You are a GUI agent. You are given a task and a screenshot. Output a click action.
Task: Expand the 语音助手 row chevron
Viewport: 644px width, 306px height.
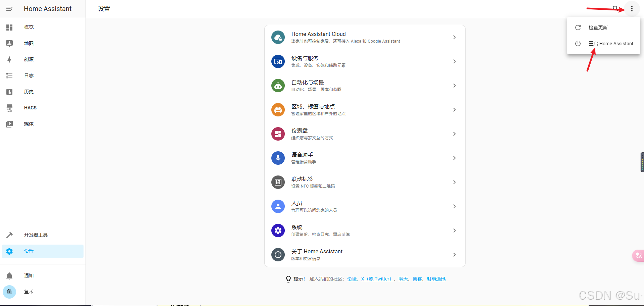click(x=454, y=158)
